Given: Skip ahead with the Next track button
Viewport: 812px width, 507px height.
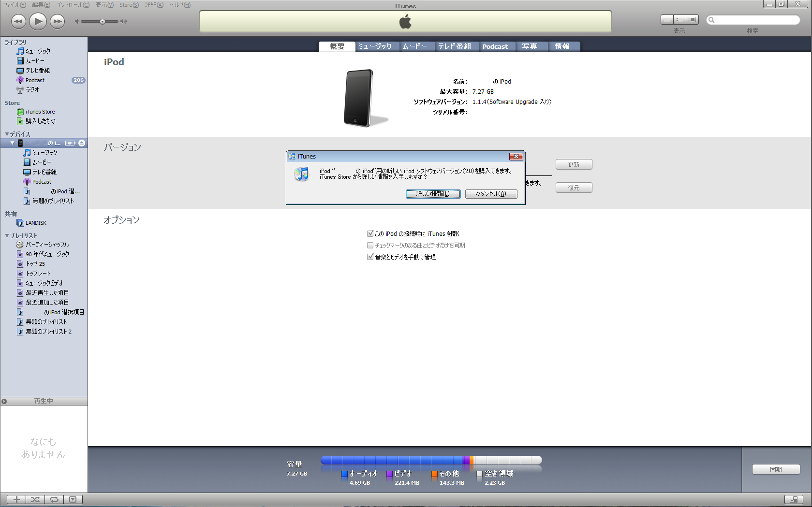Looking at the screenshot, I should click(58, 21).
